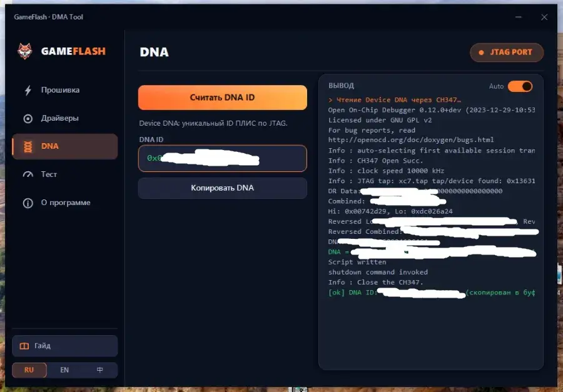This screenshot has width=563, height=392.
Task: Disable the Auto output toggle
Action: pyautogui.click(x=520, y=86)
